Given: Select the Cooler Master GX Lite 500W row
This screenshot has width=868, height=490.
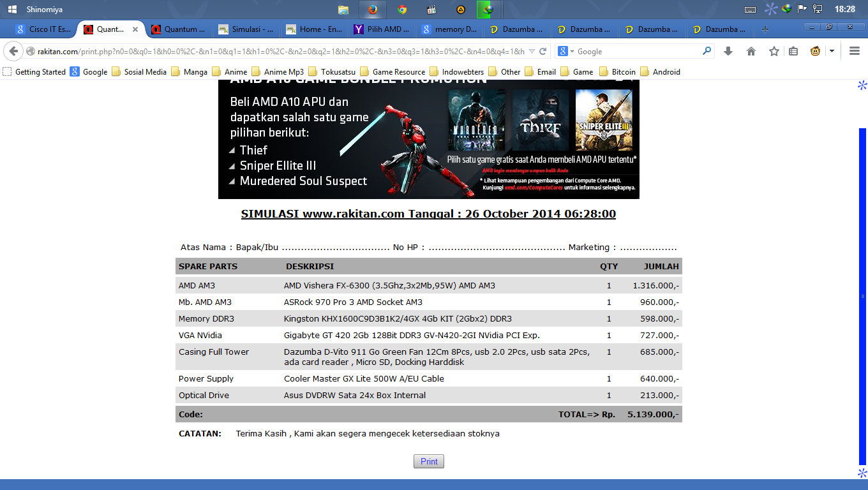Looking at the screenshot, I should coord(429,378).
